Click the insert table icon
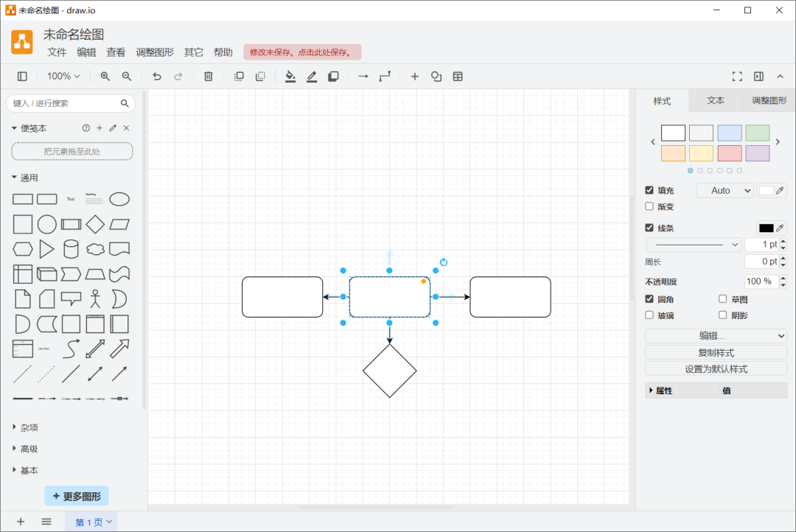Viewport: 796px width, 532px height. click(x=458, y=77)
